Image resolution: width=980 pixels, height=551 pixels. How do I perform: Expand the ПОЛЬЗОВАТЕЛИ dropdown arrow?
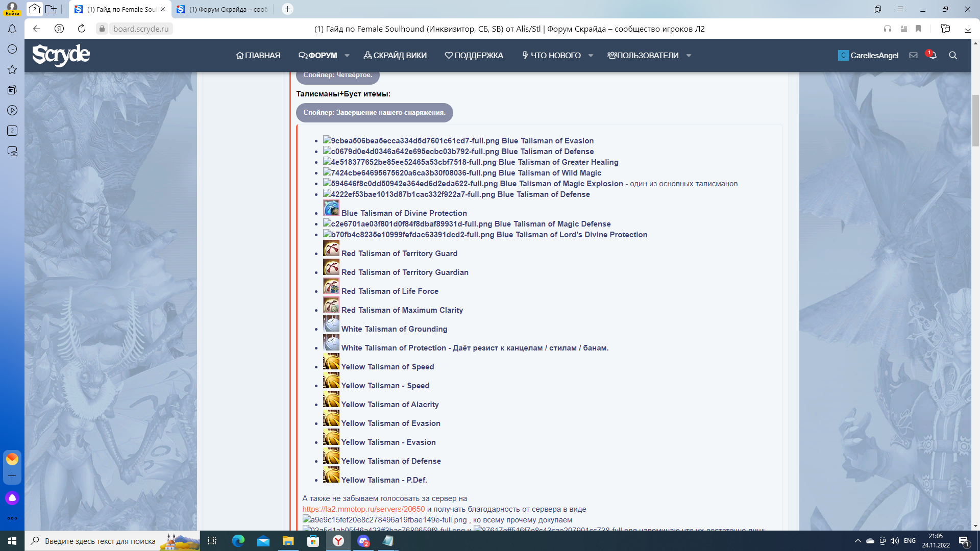(x=689, y=55)
